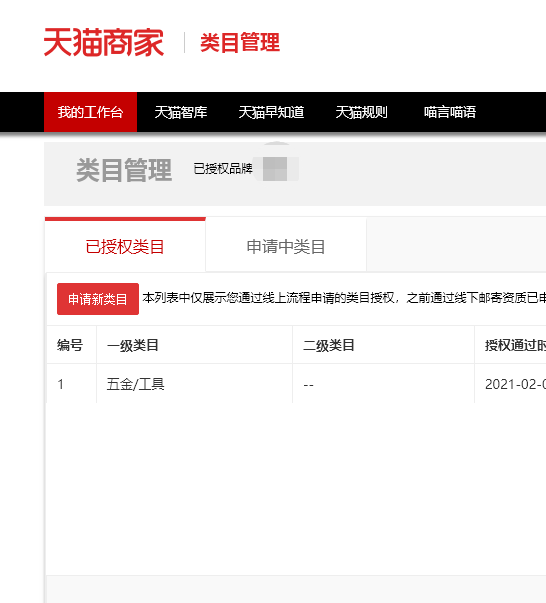This screenshot has height=603, width=546.
Task: Click the 申请新类目 button
Action: pyautogui.click(x=98, y=299)
